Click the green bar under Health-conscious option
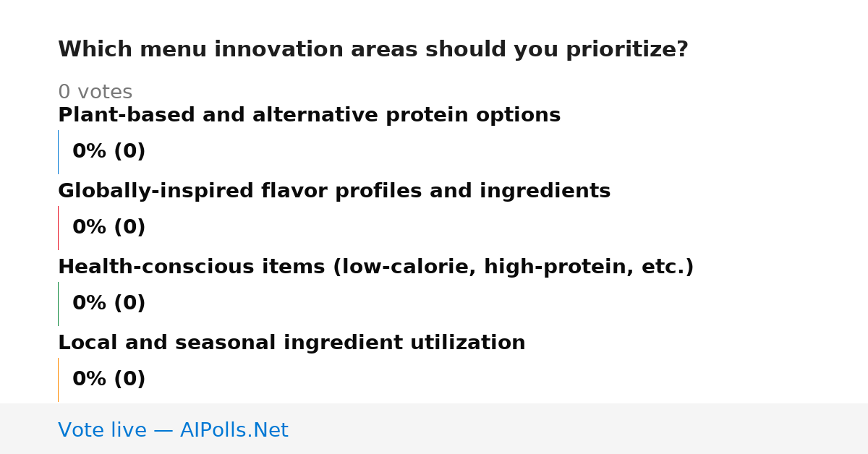 point(58,304)
